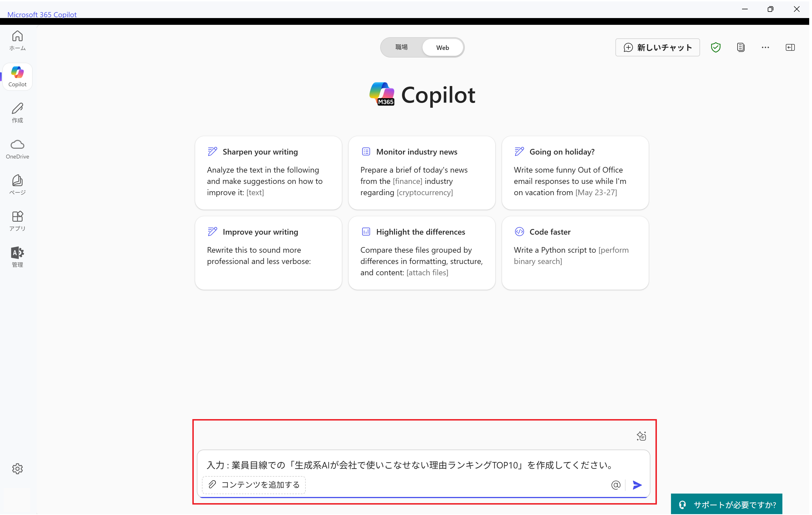812x515 pixels.
Task: Click the document pages icon near top right
Action: point(741,47)
